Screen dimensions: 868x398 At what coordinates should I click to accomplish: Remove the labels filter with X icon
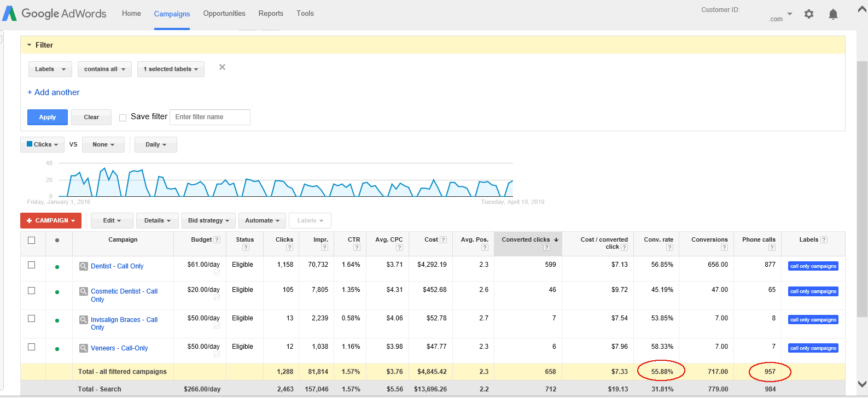click(222, 67)
